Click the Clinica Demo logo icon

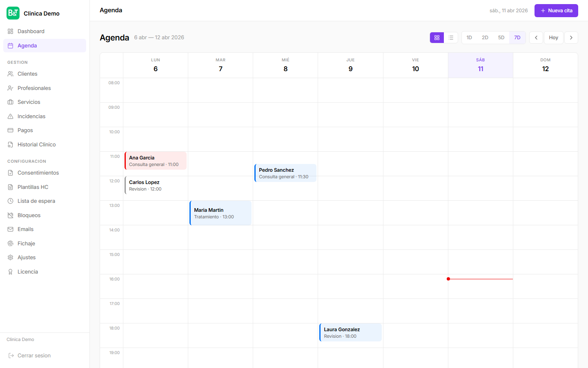[13, 13]
